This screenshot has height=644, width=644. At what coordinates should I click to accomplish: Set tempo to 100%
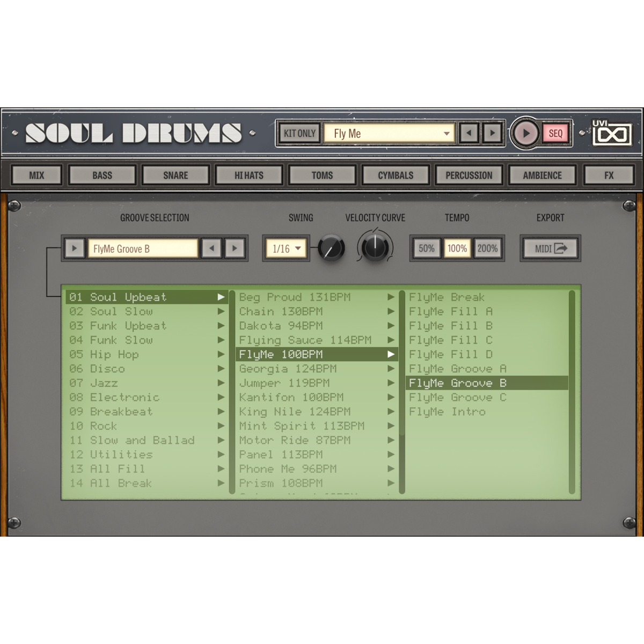[x=457, y=248]
